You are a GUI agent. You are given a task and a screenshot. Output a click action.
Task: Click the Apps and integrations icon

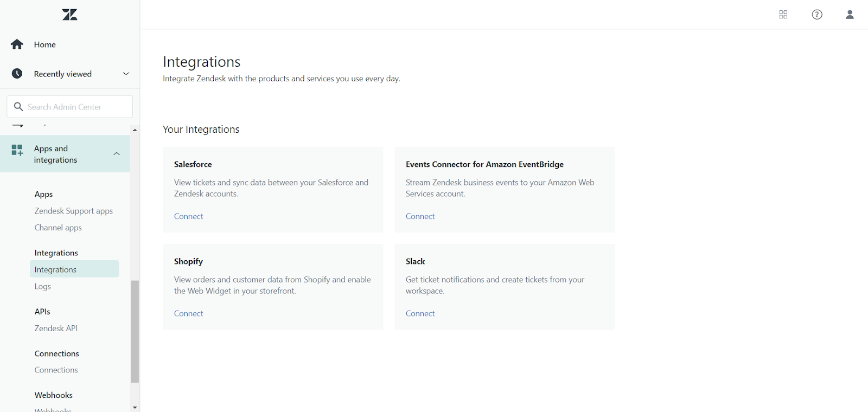tap(17, 150)
